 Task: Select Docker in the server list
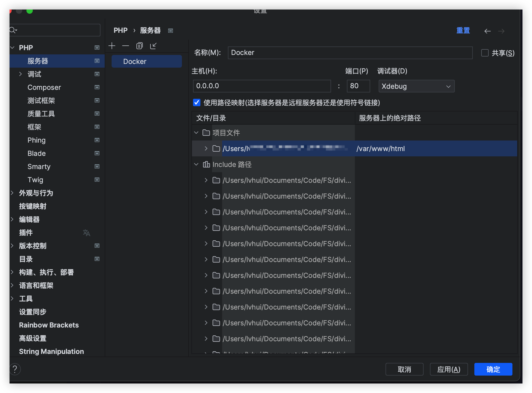tap(147, 61)
